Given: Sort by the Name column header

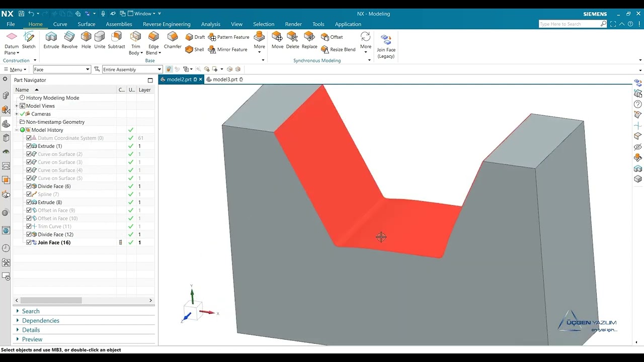Looking at the screenshot, I should [x=22, y=89].
